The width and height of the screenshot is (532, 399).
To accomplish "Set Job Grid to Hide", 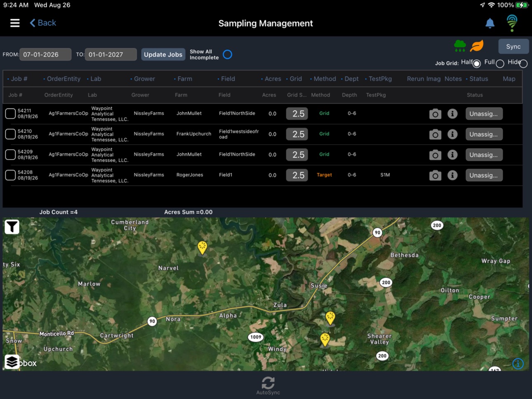I will pos(523,64).
